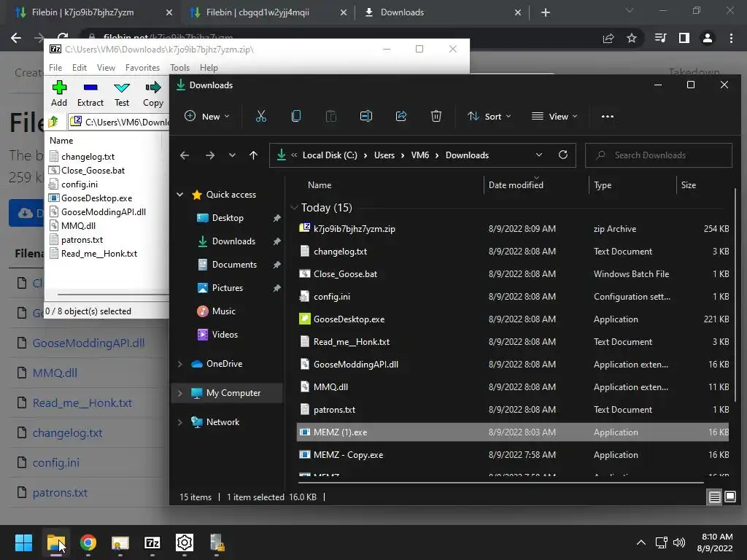Expand address bar history dropdown
747x560 pixels.
point(539,155)
